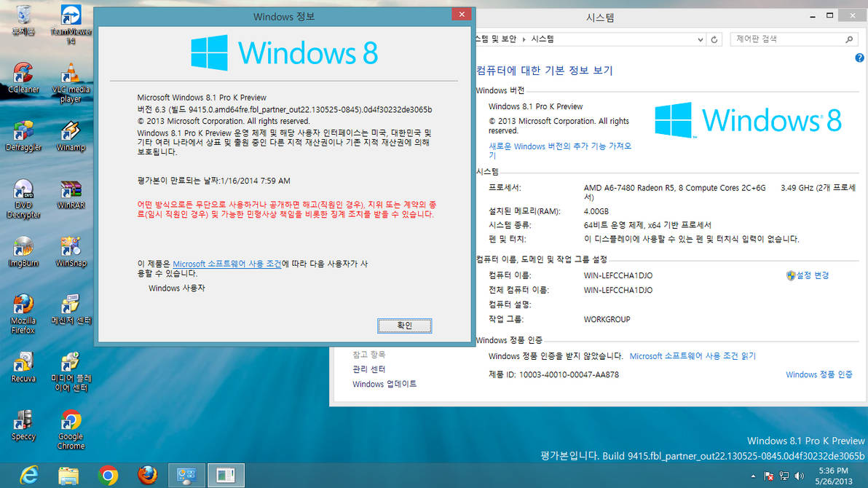This screenshot has height=488, width=868.
Task: Launch Internet Explorer from the taskbar
Action: click(x=29, y=476)
